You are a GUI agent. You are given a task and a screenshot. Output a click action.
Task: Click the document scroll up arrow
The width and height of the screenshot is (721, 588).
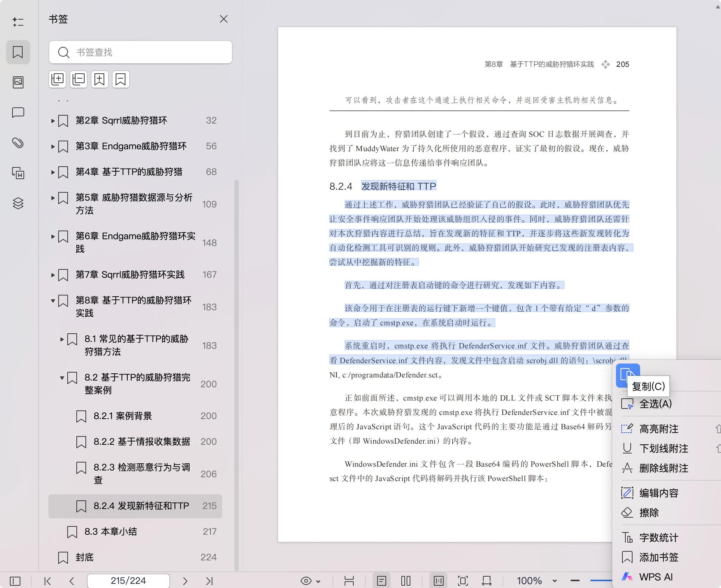(718, 6)
